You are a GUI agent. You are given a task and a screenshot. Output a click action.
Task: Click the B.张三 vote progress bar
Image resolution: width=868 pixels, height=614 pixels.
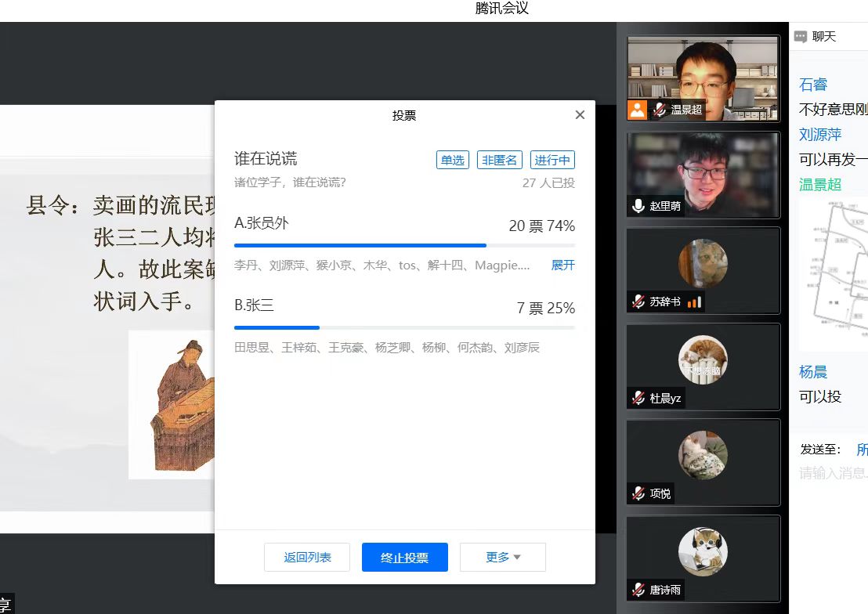[404, 327]
